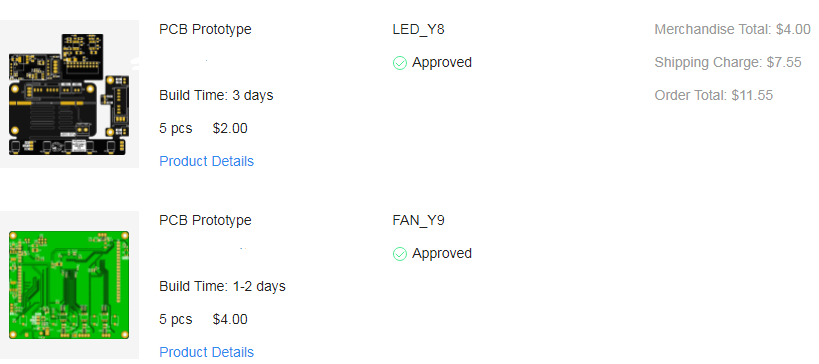Click the green Approved checkmark icon for FAN_Y9
The height and width of the screenshot is (364, 819).
pos(400,254)
